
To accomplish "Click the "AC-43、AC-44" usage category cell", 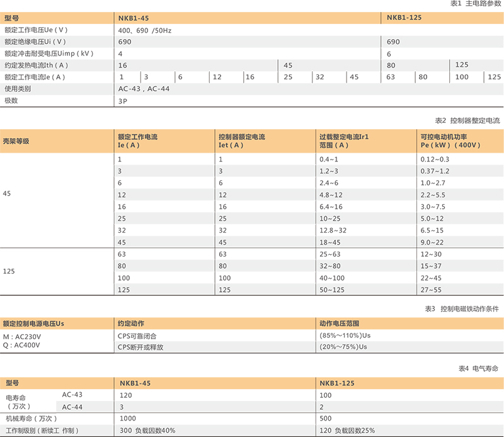I will [144, 89].
